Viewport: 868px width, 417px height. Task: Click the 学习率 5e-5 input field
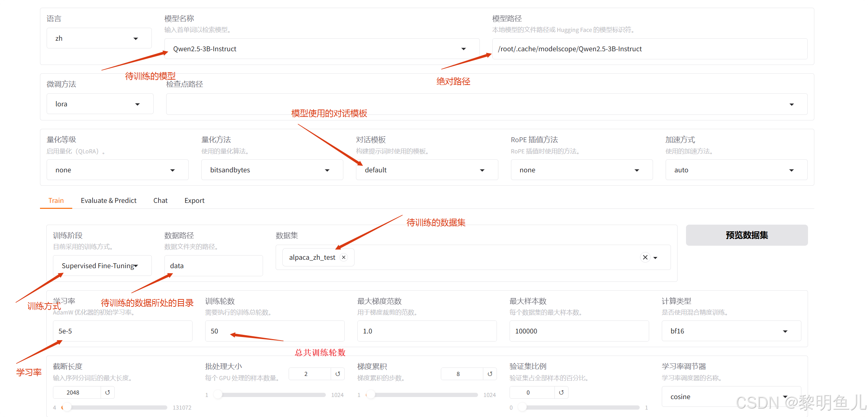[x=122, y=331]
